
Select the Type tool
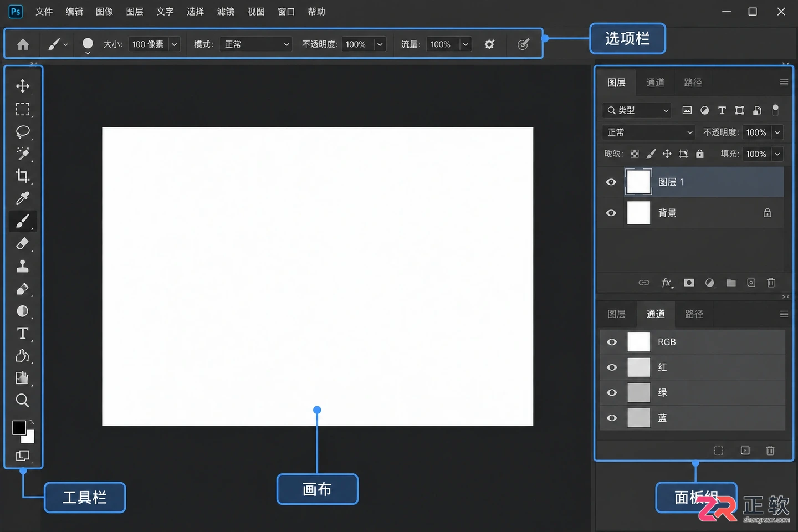point(23,333)
